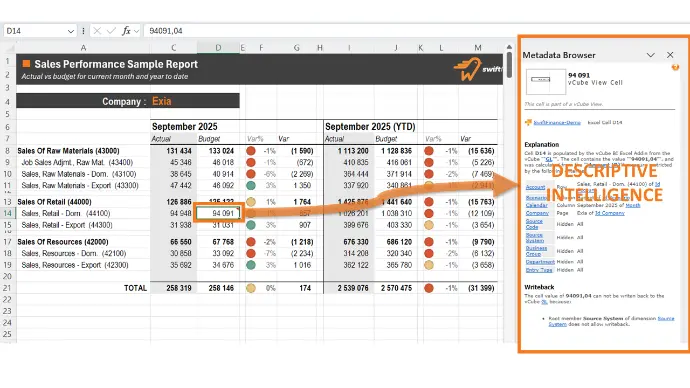Click the company name cell Exia
The image size is (690, 388).
click(161, 101)
